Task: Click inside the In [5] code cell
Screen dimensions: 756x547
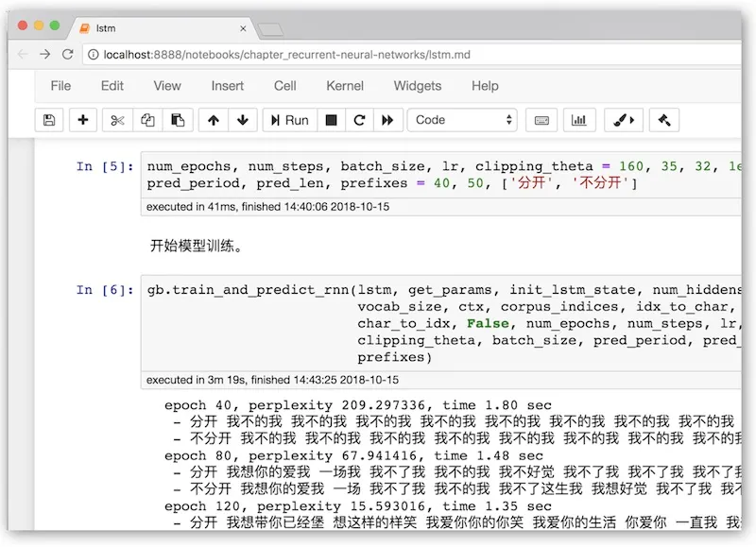Action: coord(441,175)
